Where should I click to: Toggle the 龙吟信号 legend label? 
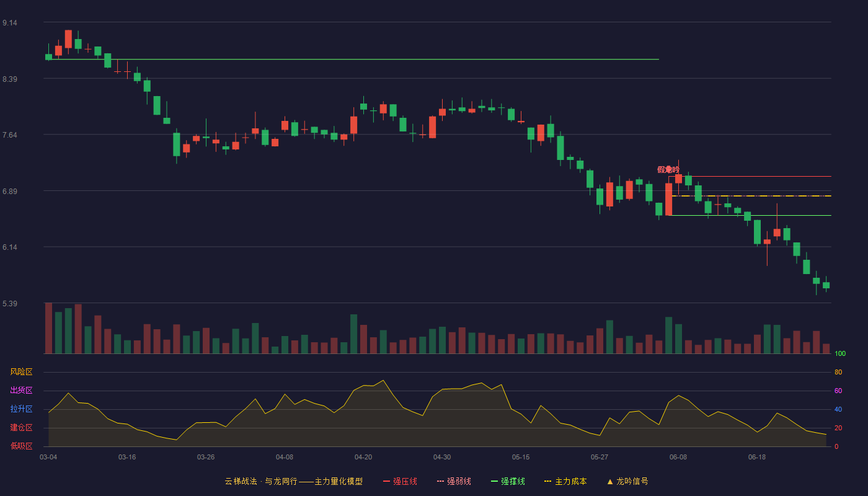click(632, 481)
